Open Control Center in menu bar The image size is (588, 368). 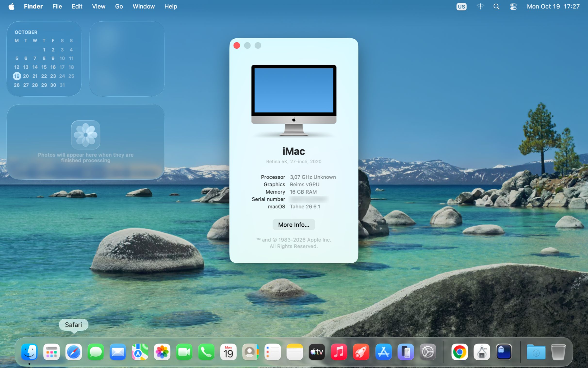click(x=513, y=7)
